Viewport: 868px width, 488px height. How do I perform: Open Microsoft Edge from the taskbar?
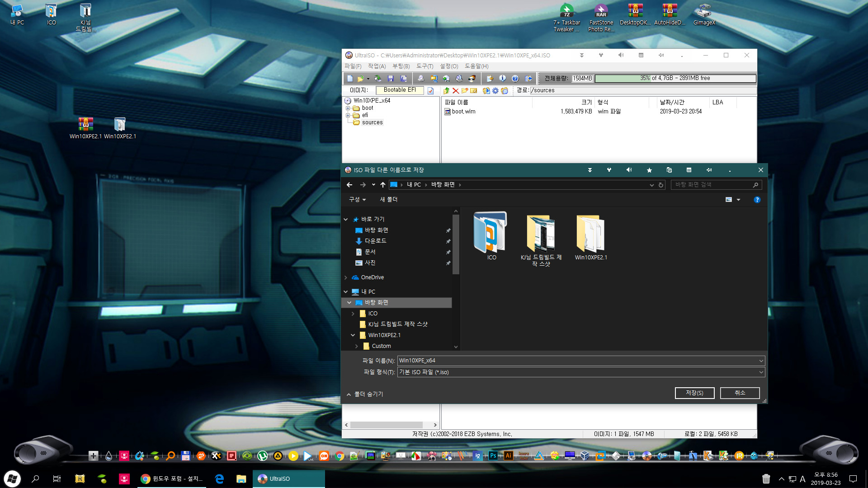[219, 479]
